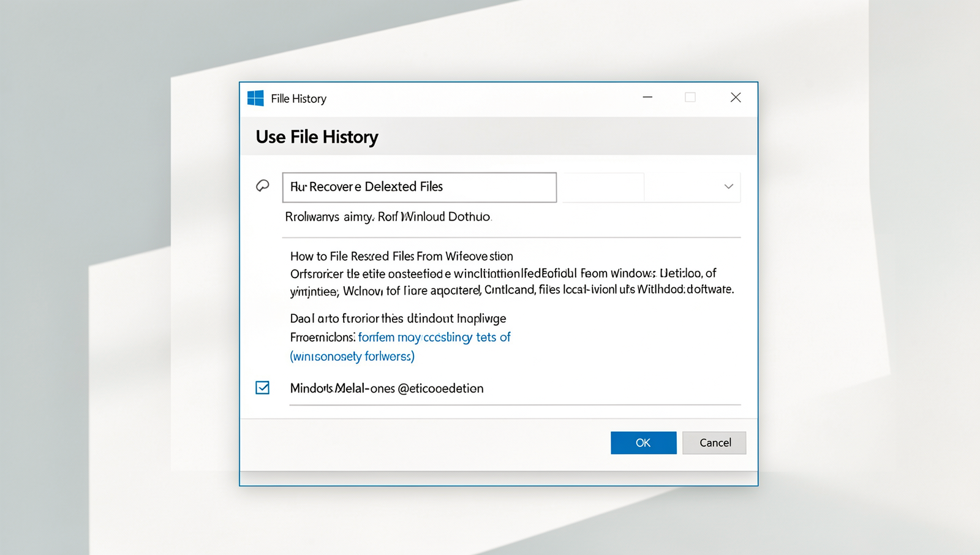
Task: Click the Recovere Delexted Files input field
Action: (x=420, y=187)
